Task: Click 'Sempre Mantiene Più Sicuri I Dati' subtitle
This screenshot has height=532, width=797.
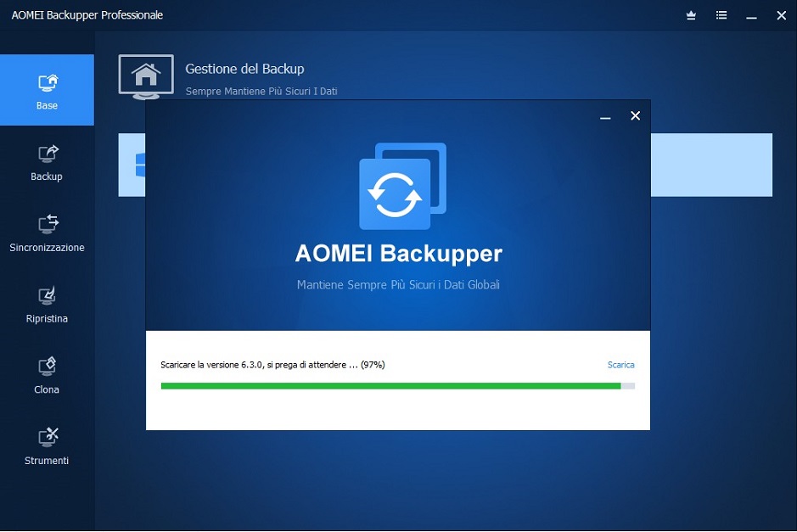Action: tap(261, 92)
